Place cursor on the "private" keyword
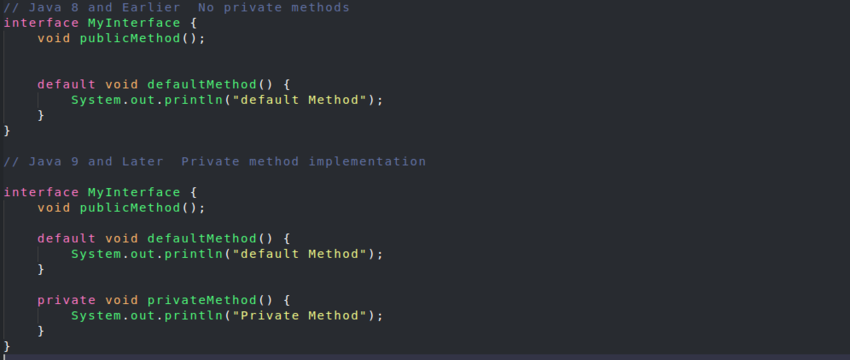 (67, 300)
